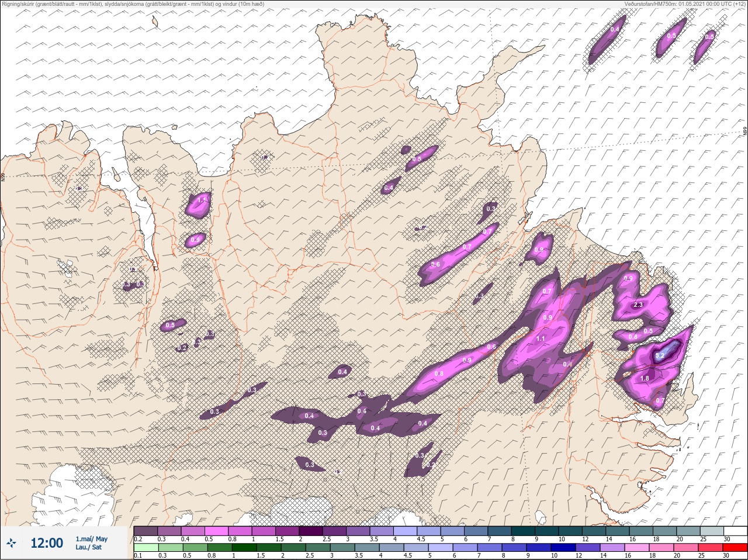Select the dark teal 10 swatch, upper legend row
Viewport: 748px width, 560px height.
point(570,531)
